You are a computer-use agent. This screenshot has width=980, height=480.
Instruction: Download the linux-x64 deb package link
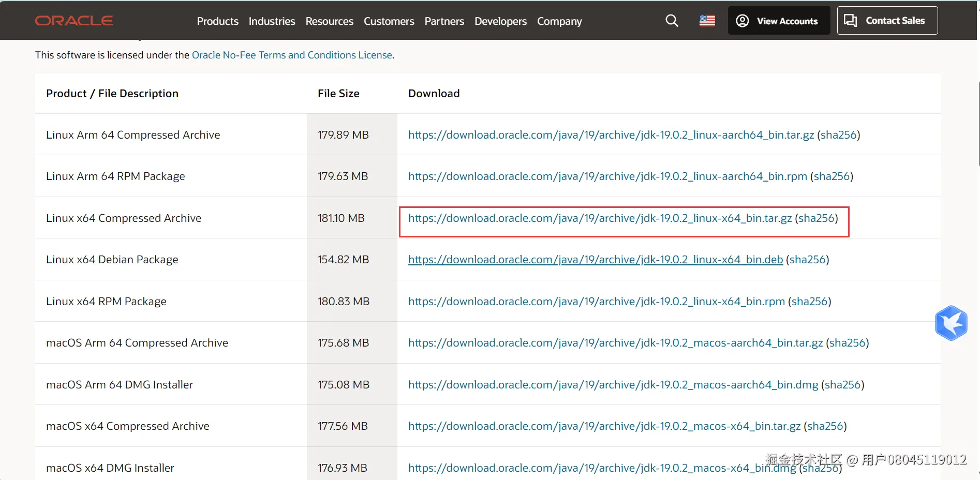click(596, 260)
